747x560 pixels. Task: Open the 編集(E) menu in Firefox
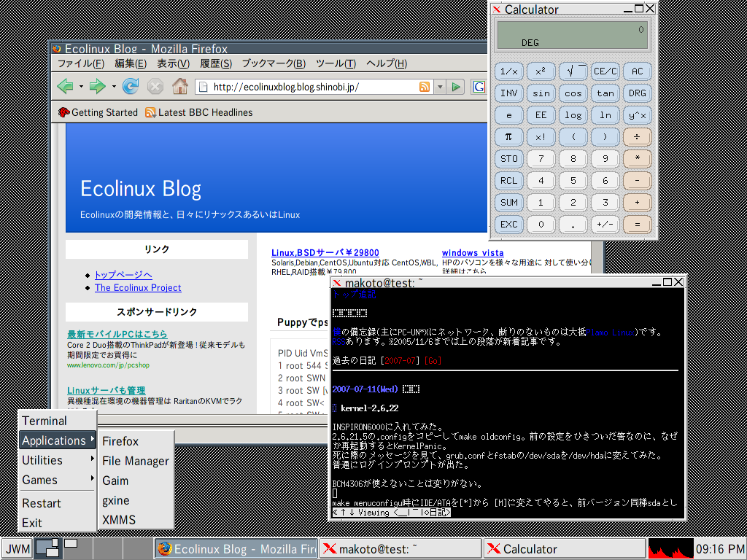(x=131, y=64)
